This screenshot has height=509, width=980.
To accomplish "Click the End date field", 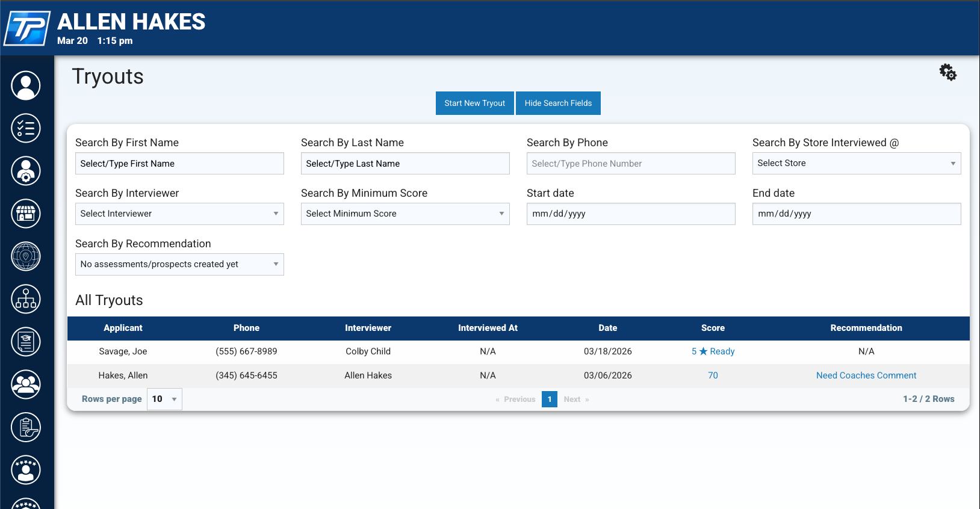I will tap(857, 214).
